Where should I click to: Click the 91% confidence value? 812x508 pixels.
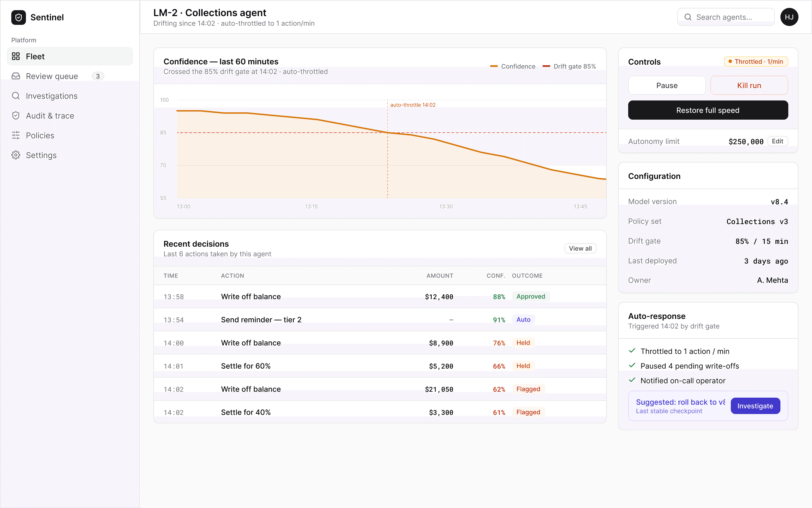(499, 320)
